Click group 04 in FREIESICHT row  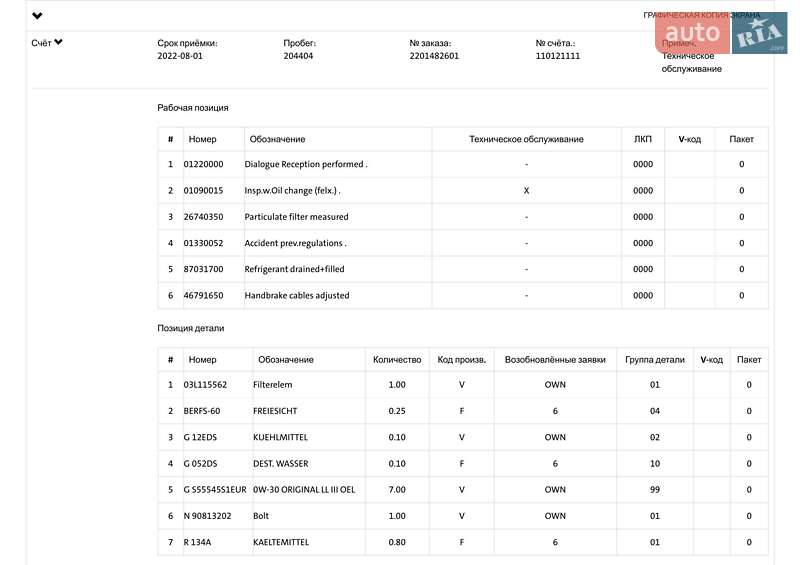tap(655, 411)
